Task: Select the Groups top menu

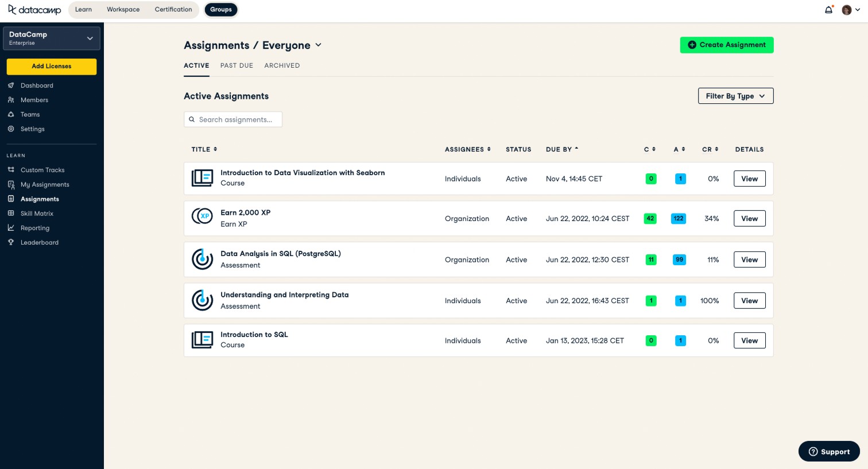Action: (221, 10)
